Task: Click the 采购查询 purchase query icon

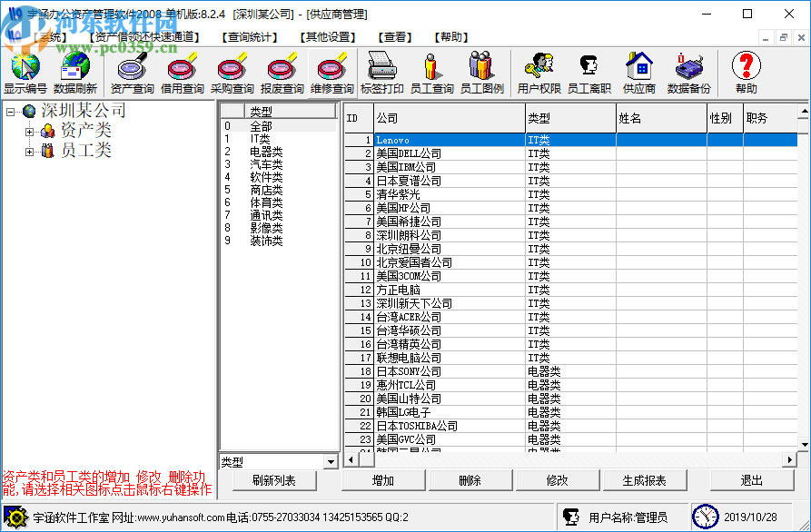Action: 232,68
